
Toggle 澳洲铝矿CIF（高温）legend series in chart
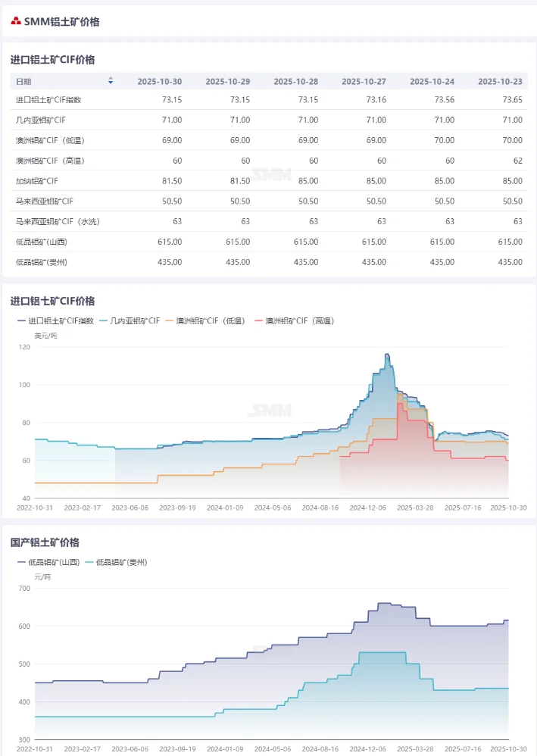click(294, 321)
